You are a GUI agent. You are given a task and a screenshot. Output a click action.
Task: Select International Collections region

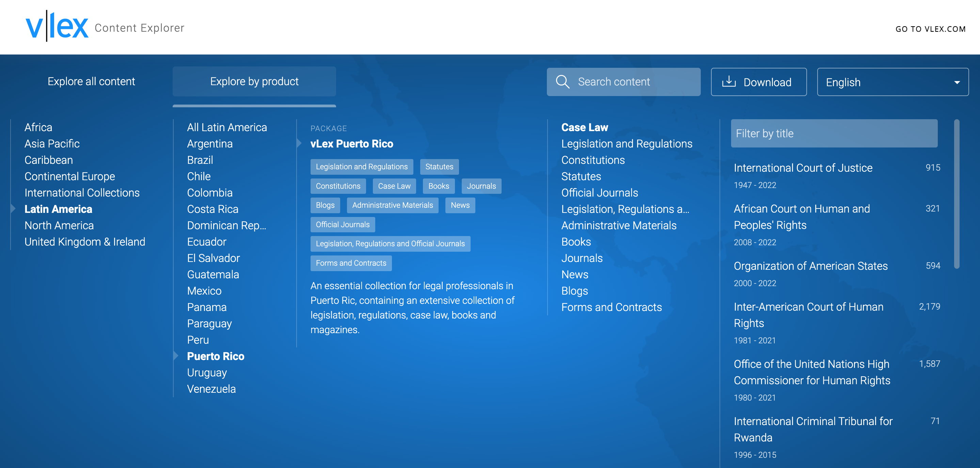pos(82,192)
